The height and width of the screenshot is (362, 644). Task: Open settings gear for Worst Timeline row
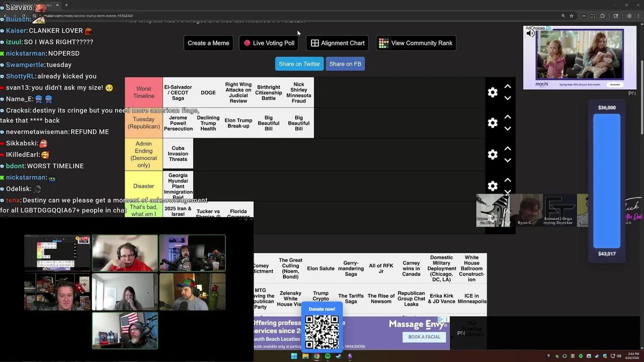pyautogui.click(x=493, y=93)
